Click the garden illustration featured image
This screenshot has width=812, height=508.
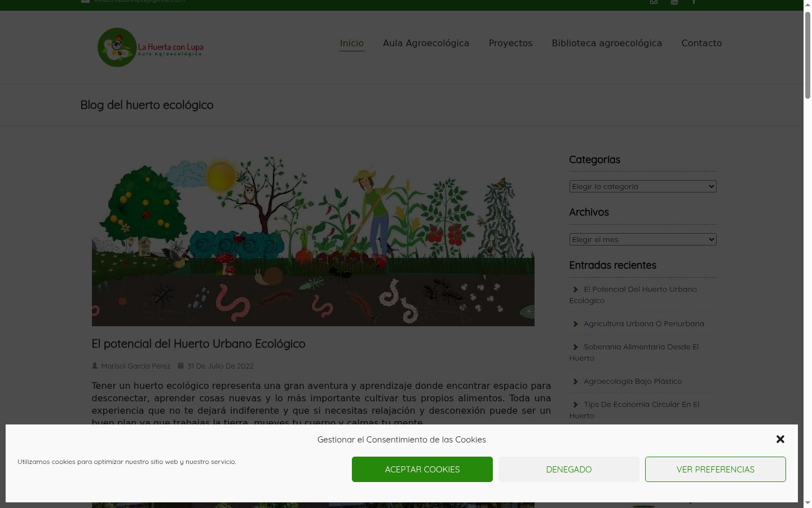[313, 242]
